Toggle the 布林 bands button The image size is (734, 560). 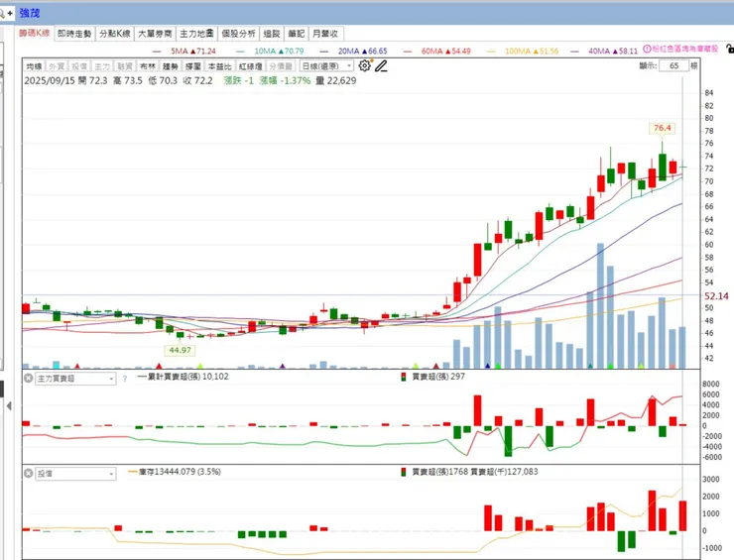point(148,66)
